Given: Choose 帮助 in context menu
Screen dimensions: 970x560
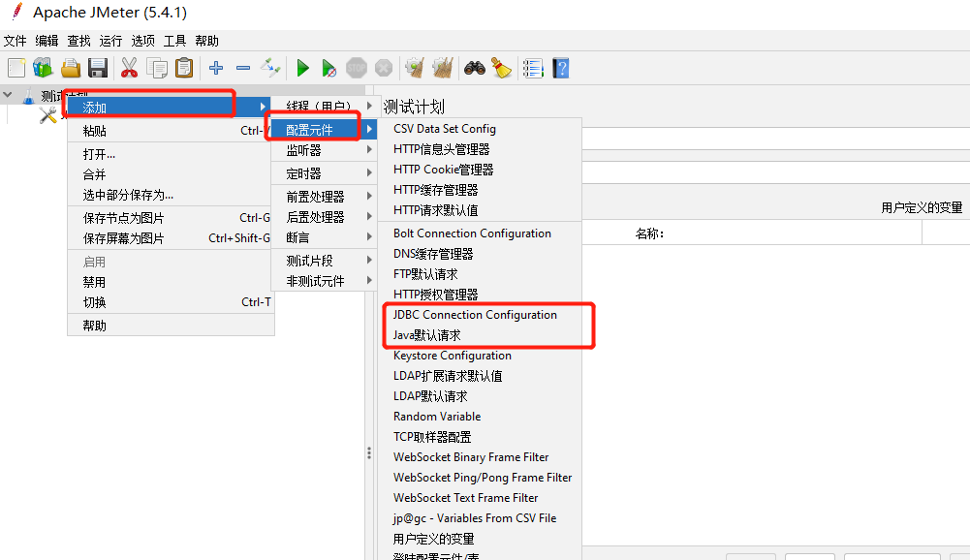Looking at the screenshot, I should [x=170, y=326].
